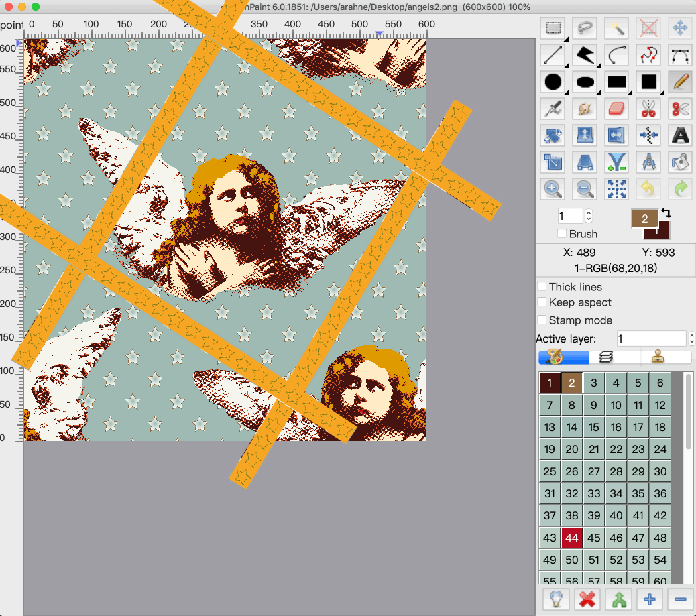Select the Bezier curve tool

pyautogui.click(x=681, y=56)
